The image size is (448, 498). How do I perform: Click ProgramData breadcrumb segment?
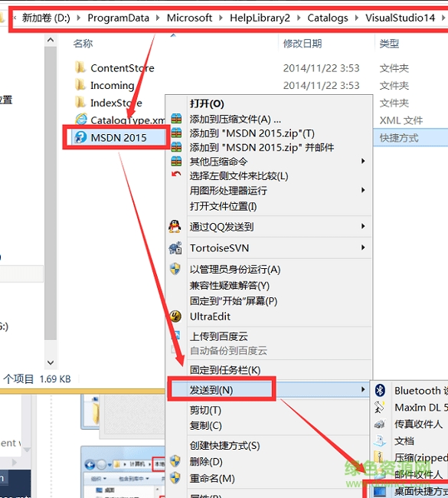point(119,18)
